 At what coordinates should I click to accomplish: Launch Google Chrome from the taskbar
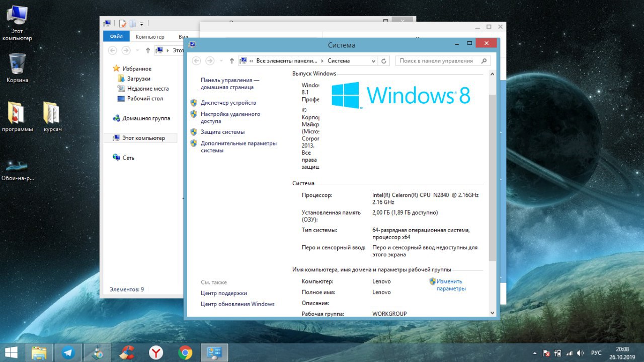(185, 353)
